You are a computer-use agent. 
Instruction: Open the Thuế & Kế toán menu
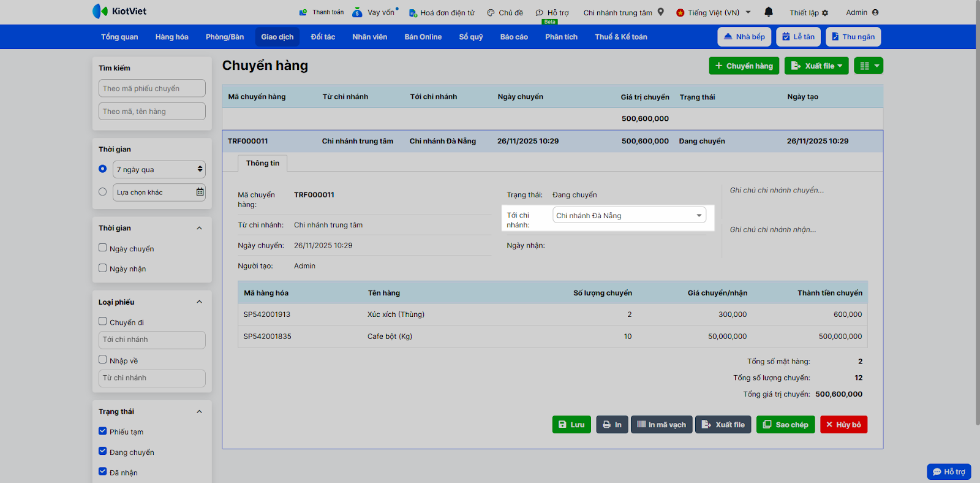tap(621, 37)
